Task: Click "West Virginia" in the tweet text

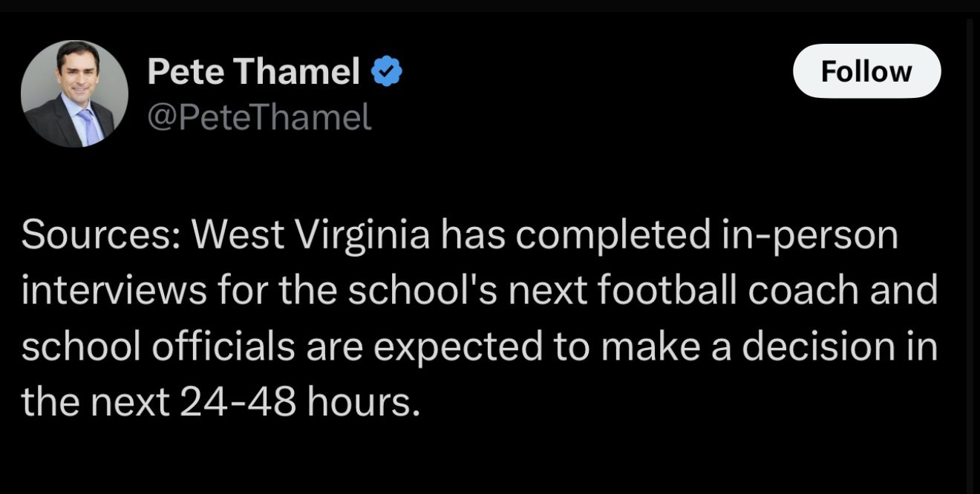Action: [x=312, y=236]
